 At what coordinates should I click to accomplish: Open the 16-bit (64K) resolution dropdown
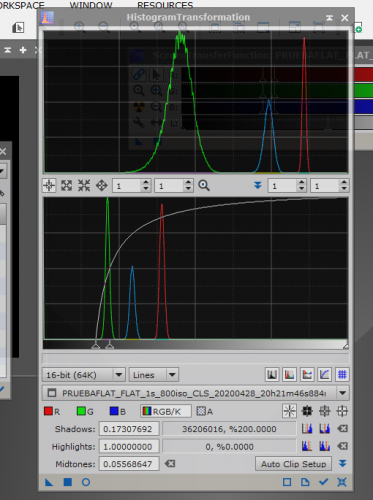tap(84, 375)
